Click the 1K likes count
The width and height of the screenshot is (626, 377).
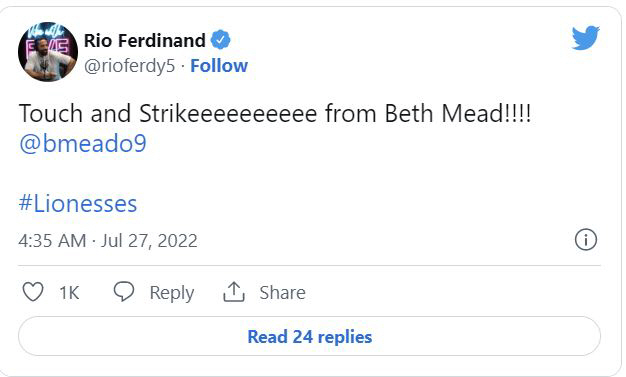click(x=69, y=293)
